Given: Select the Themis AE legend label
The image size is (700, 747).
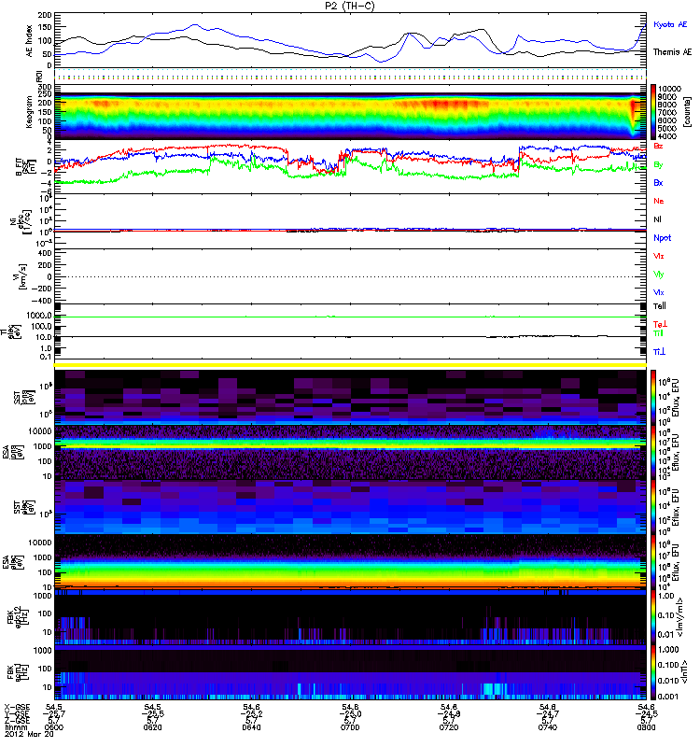Looking at the screenshot, I should (x=672, y=52).
